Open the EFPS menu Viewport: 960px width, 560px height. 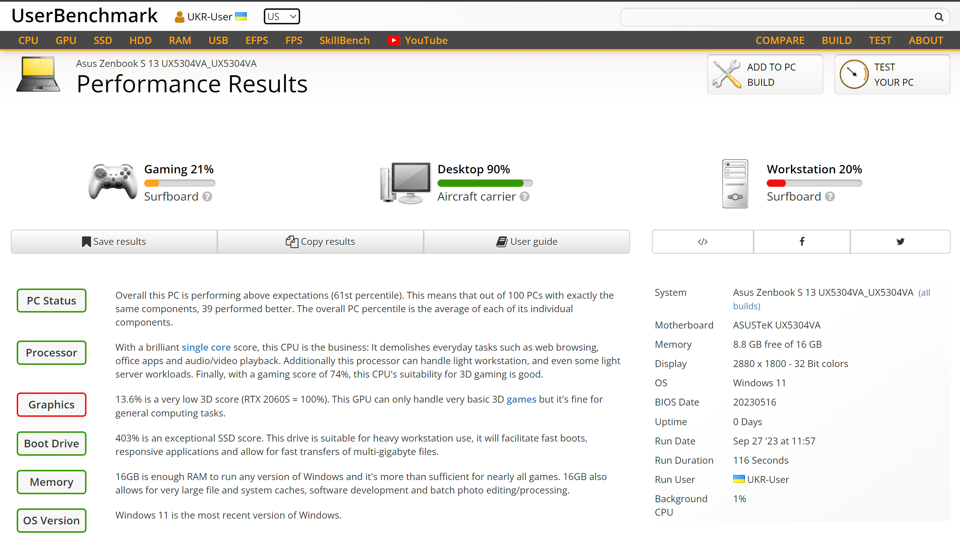tap(257, 40)
